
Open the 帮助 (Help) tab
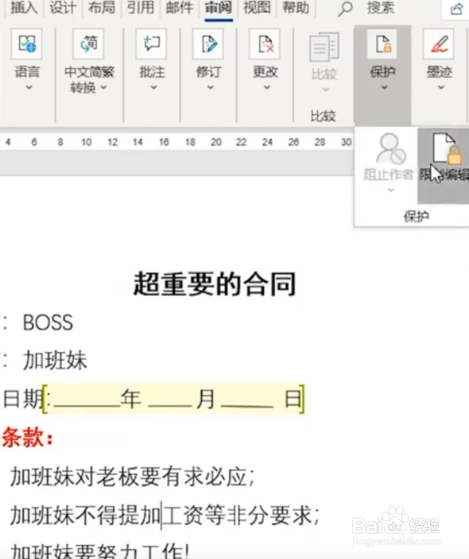(296, 7)
